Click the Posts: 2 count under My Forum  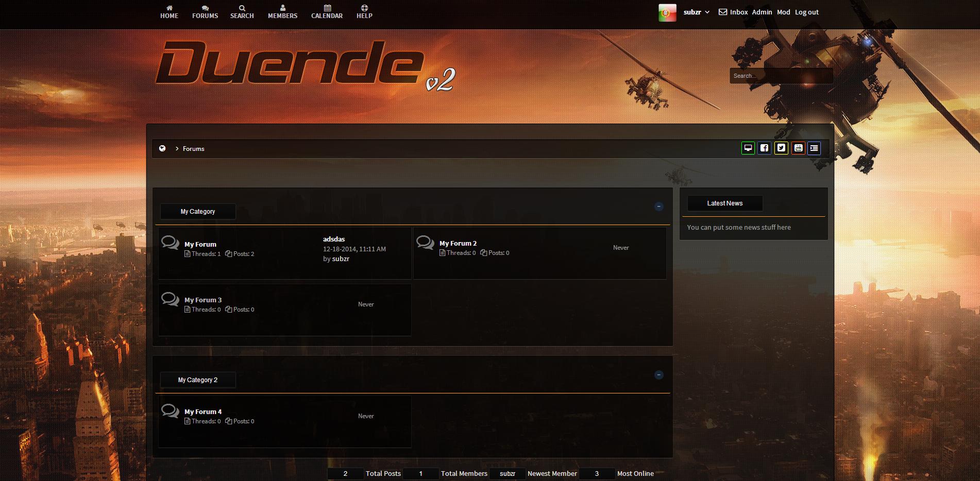click(x=240, y=254)
